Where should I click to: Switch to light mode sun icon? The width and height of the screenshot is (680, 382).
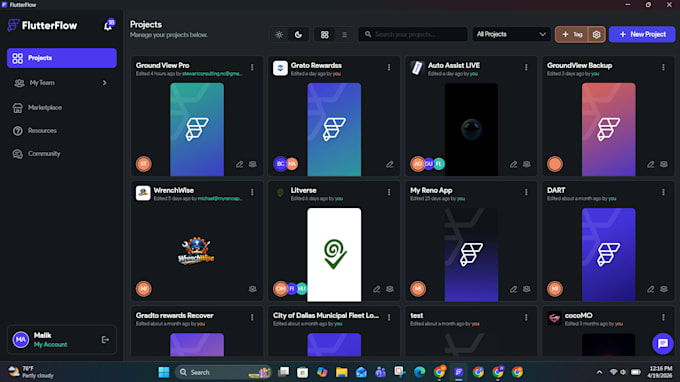[279, 35]
